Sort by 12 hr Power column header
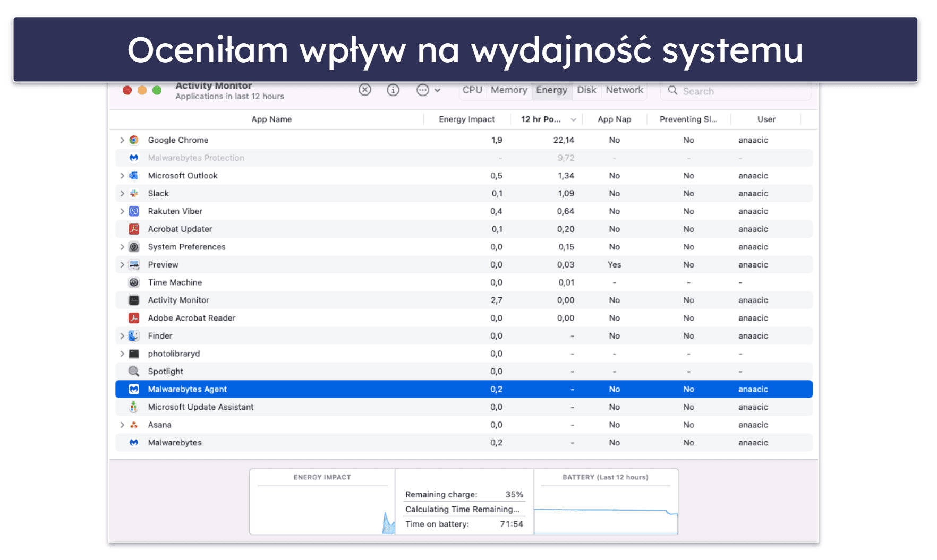This screenshot has width=937, height=560. (546, 119)
